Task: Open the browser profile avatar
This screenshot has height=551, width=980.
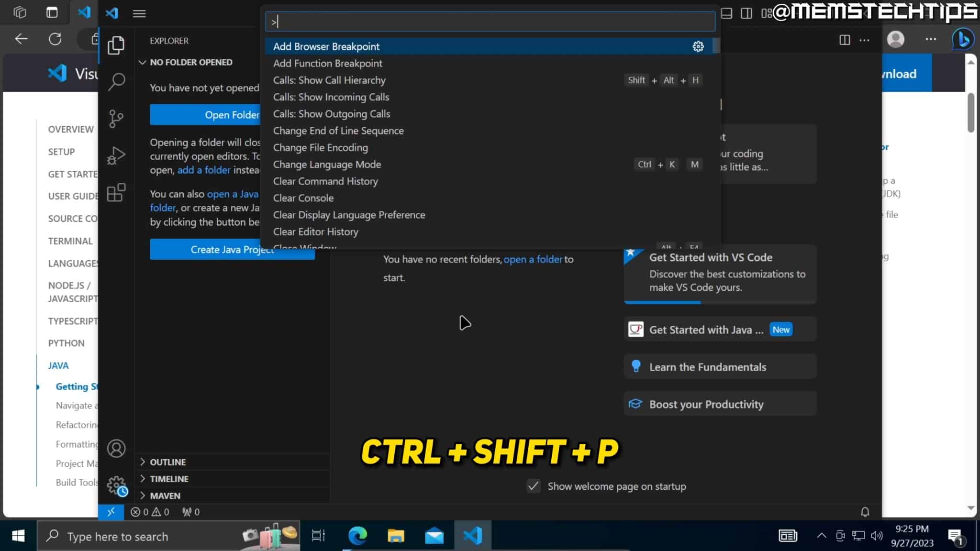Action: pyautogui.click(x=896, y=39)
